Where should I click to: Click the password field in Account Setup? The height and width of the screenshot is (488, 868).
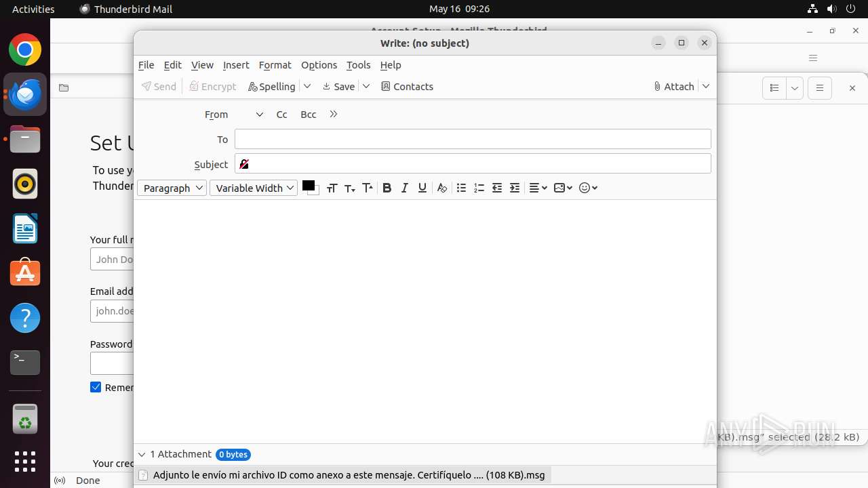coord(112,363)
